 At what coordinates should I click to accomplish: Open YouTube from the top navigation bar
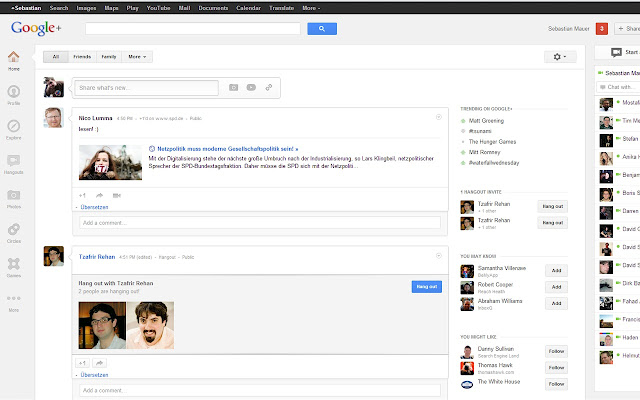[159, 7]
